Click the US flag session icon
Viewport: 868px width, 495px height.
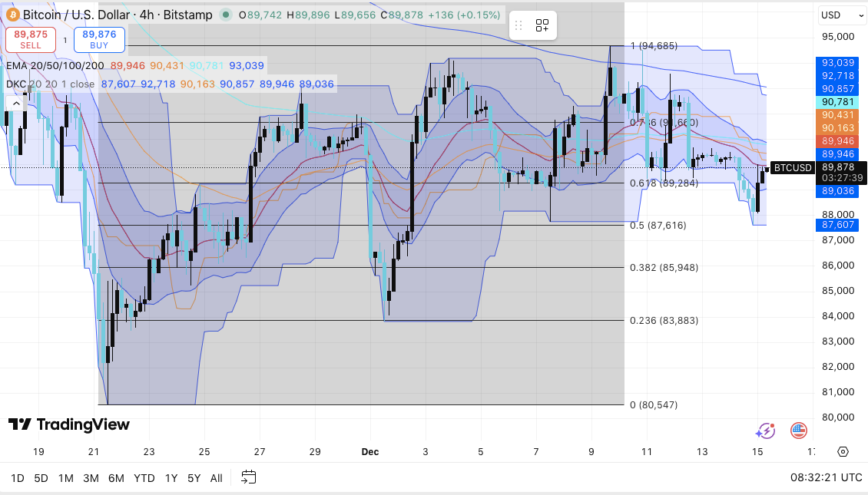799,431
